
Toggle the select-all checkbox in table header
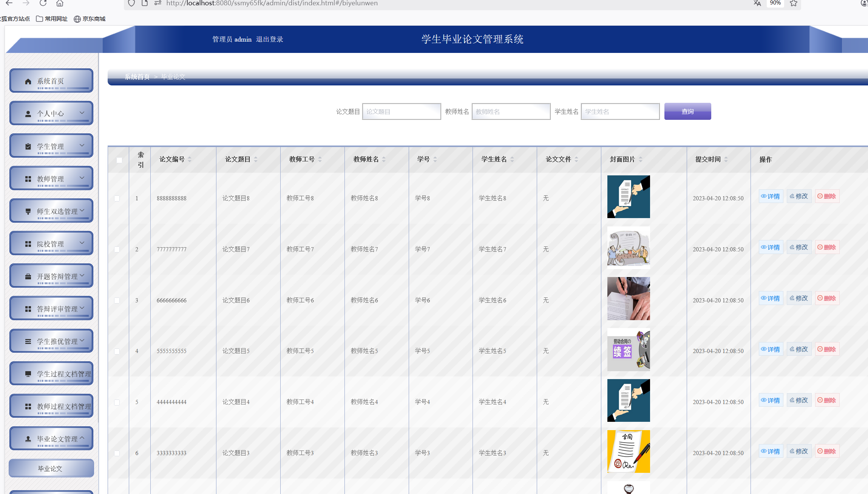click(x=119, y=160)
